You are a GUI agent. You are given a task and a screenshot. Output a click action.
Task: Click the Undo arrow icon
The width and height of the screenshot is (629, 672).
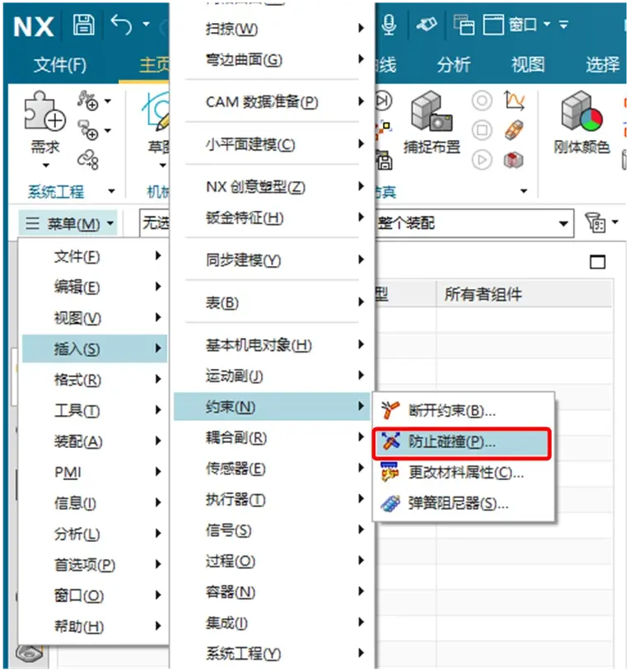pos(121,25)
